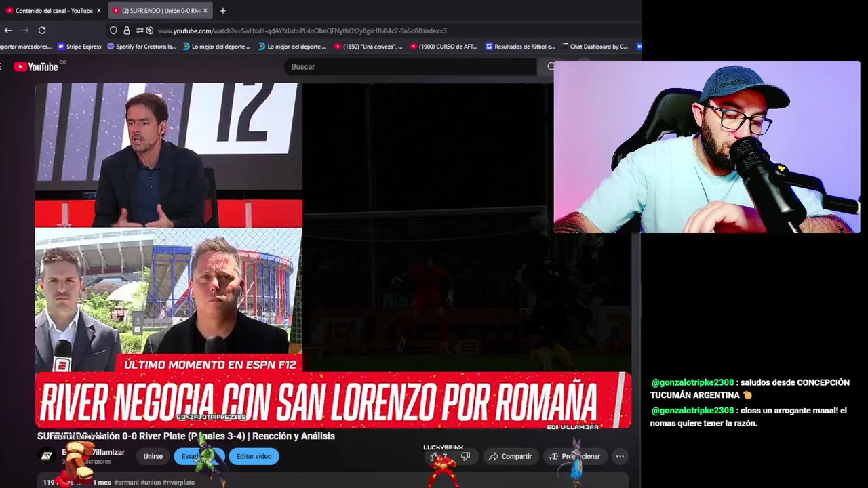Reload the page with the refresh icon
The height and width of the screenshot is (488, 868).
tap(42, 30)
